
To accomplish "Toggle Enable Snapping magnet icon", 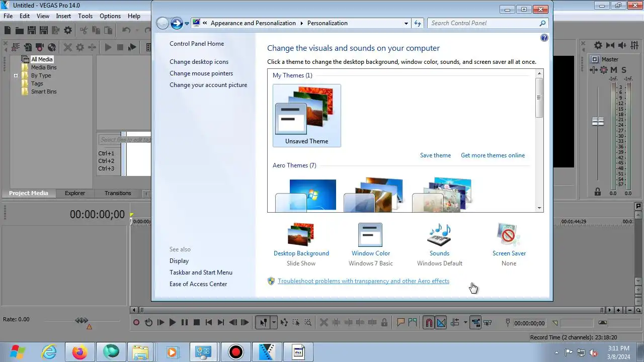I will [x=429, y=323].
